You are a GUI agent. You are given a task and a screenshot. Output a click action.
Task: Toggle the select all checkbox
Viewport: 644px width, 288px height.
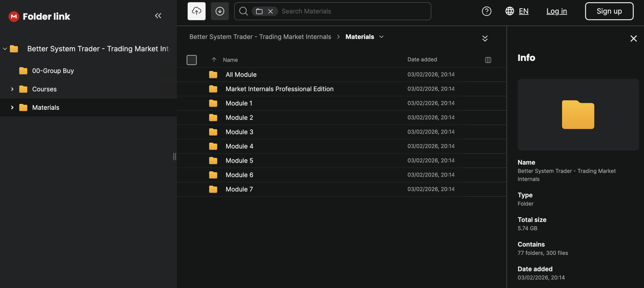click(x=191, y=60)
